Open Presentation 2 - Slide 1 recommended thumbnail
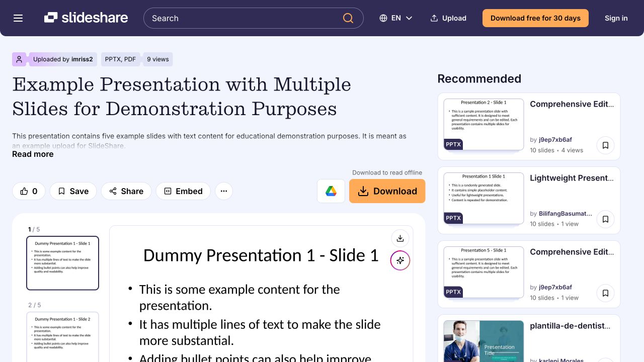 (484, 124)
